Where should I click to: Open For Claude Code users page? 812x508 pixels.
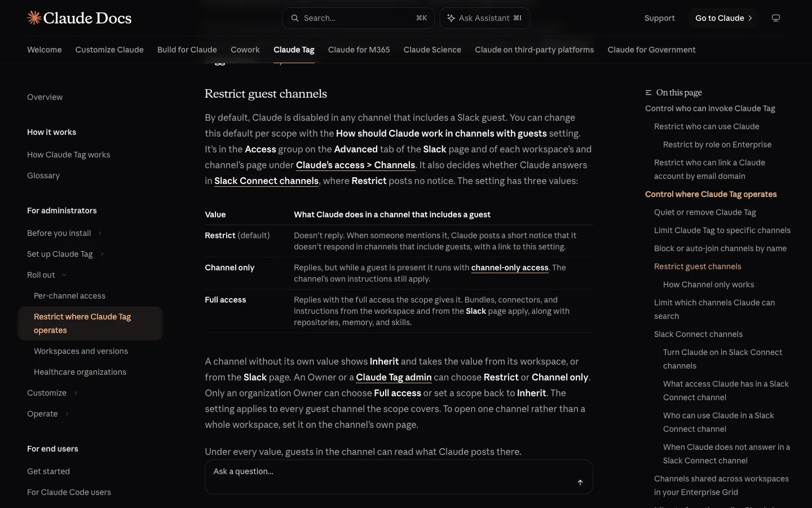[69, 492]
